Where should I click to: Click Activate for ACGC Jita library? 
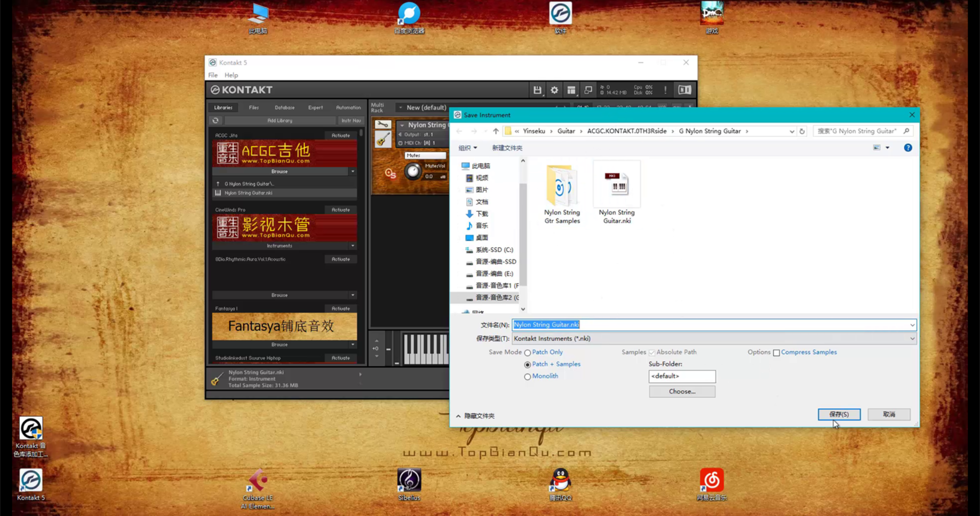[340, 135]
